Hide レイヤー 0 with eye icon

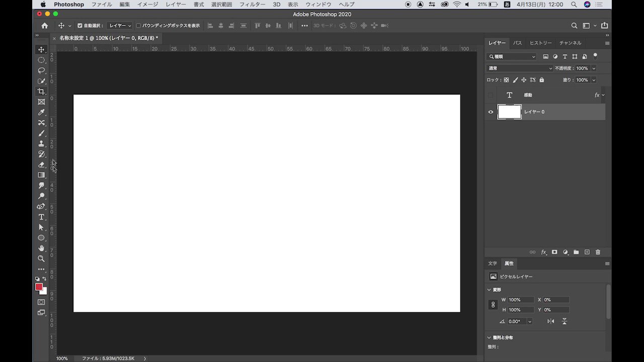491,112
